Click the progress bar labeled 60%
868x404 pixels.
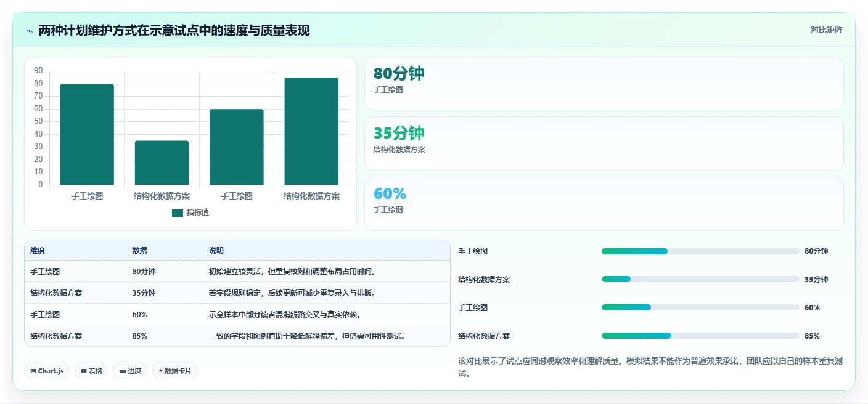click(700, 307)
